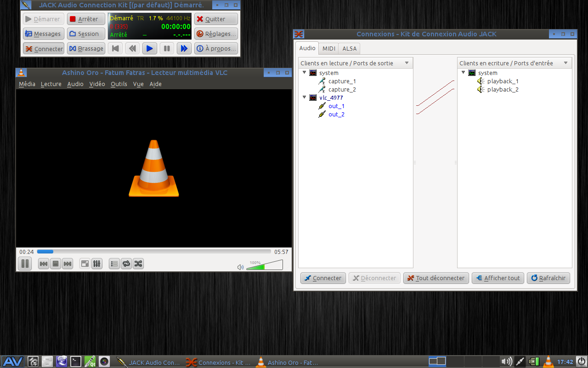588x368 pixels.
Task: Click Connecter in Connexions window
Action: point(323,278)
